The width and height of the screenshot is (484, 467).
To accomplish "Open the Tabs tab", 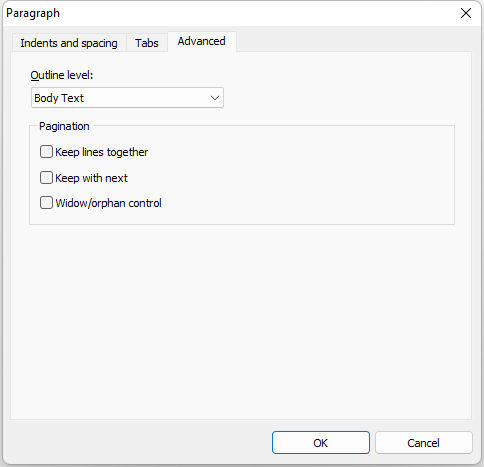I will [147, 43].
